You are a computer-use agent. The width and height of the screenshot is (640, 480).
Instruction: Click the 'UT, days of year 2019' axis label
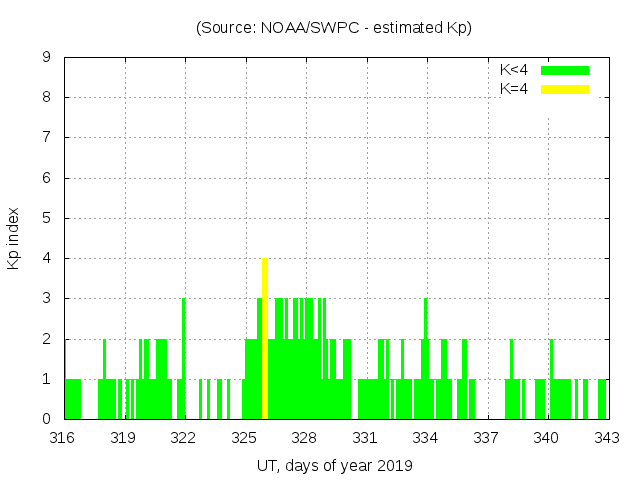pyautogui.click(x=334, y=465)
